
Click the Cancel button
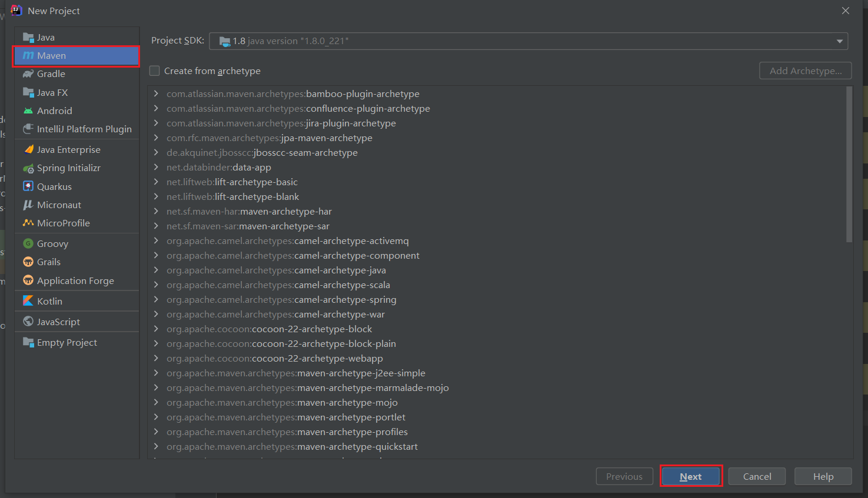coord(757,476)
